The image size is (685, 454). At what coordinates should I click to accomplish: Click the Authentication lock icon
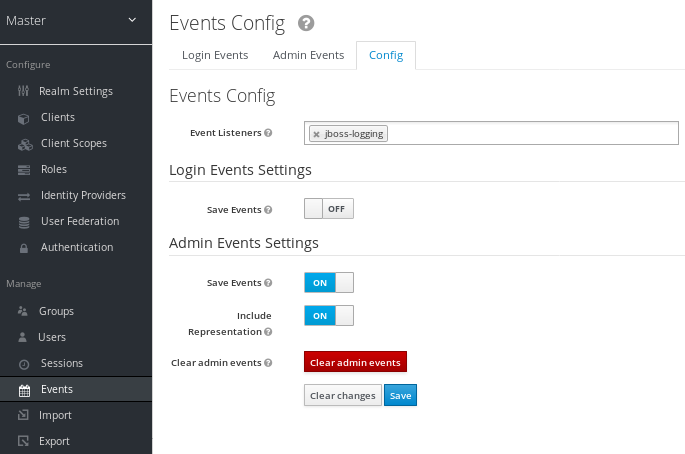(24, 248)
